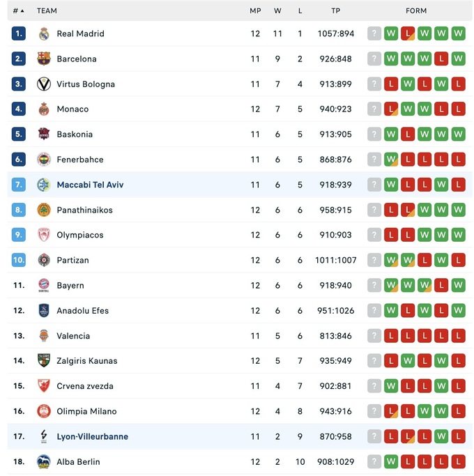Open the Maccabi Tel Aviv team link

pyautogui.click(x=90, y=185)
